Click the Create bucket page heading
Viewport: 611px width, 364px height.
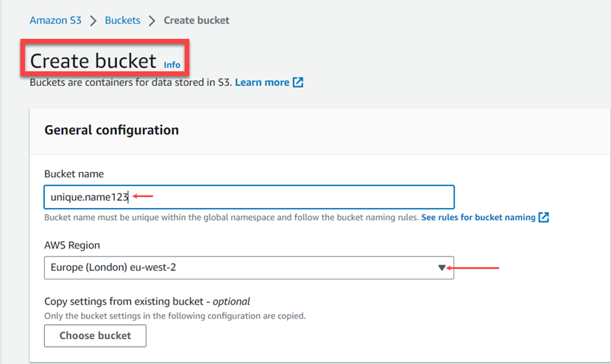(x=93, y=61)
